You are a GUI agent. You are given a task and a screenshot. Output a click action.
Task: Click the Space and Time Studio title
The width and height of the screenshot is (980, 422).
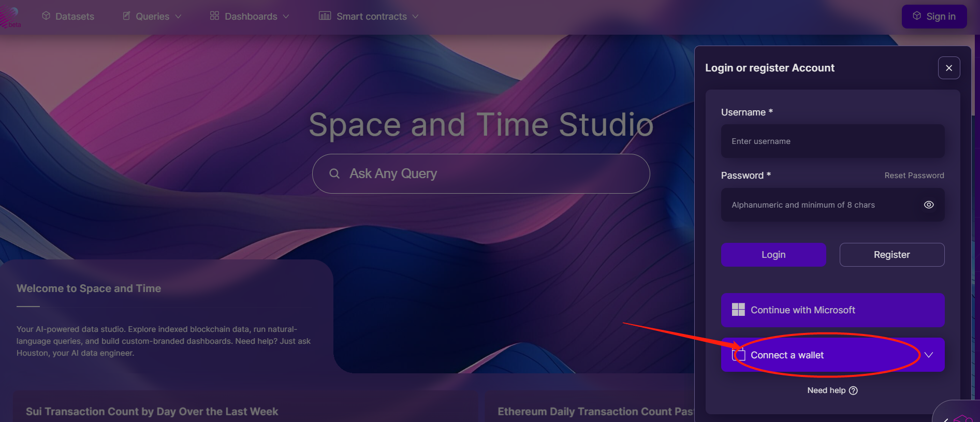(x=481, y=125)
